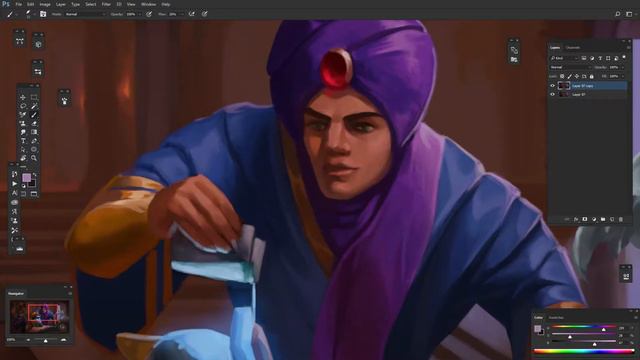Viewport: 640px width, 360px height.
Task: Click the hue slider in Color panel
Action: coord(584,327)
